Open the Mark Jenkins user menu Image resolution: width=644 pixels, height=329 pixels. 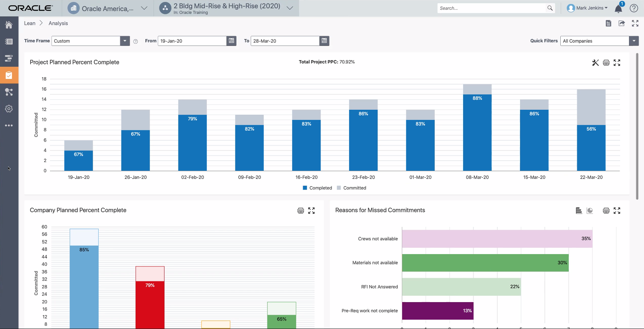pos(587,8)
